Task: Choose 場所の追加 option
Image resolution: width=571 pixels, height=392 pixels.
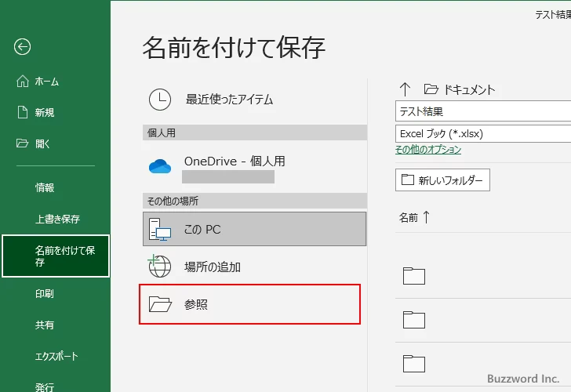Action: [x=255, y=267]
